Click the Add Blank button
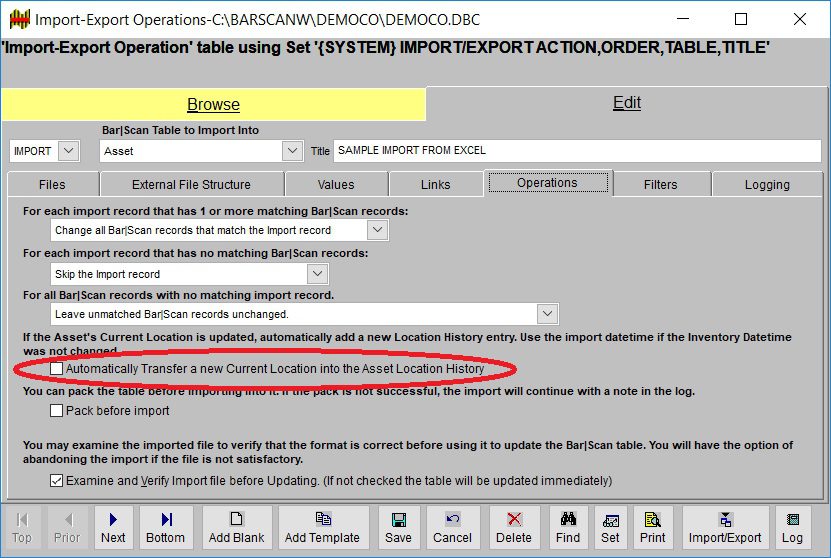831x558 pixels. (x=236, y=527)
